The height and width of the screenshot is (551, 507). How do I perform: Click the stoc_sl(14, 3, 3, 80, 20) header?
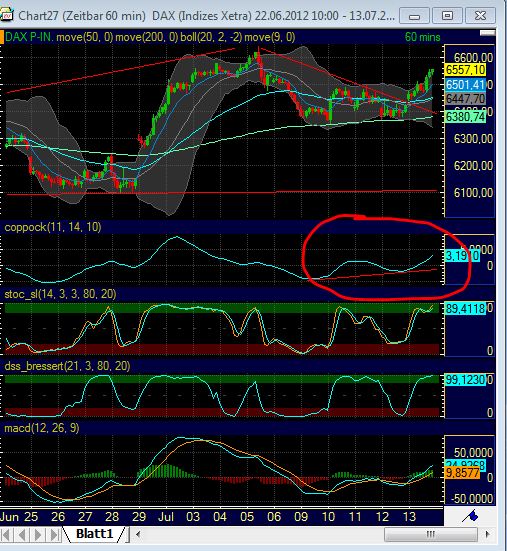[60, 294]
